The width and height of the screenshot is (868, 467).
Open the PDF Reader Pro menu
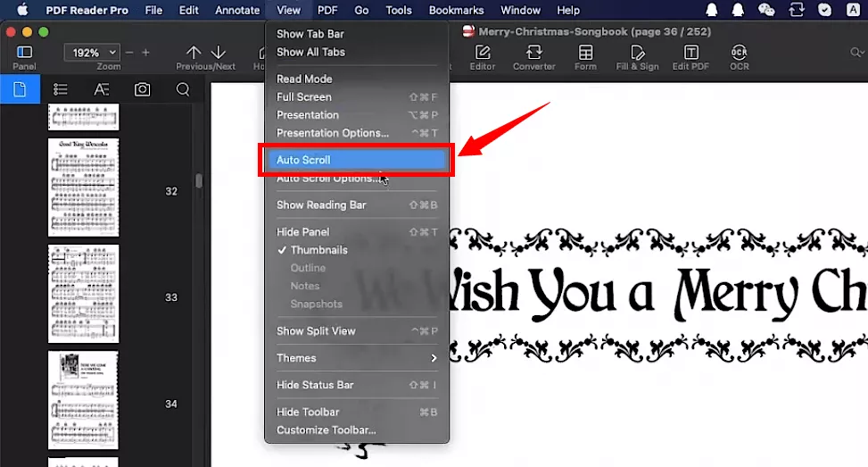tap(87, 10)
